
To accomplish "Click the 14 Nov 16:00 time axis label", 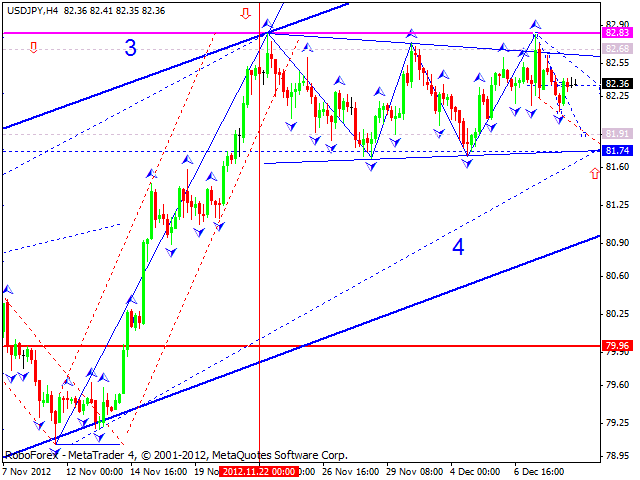I will coord(159,471).
